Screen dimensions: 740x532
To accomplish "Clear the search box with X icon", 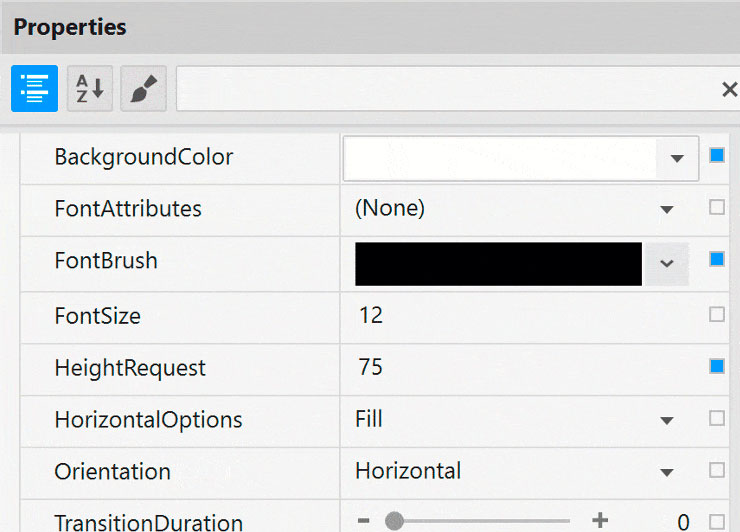I will tap(729, 90).
